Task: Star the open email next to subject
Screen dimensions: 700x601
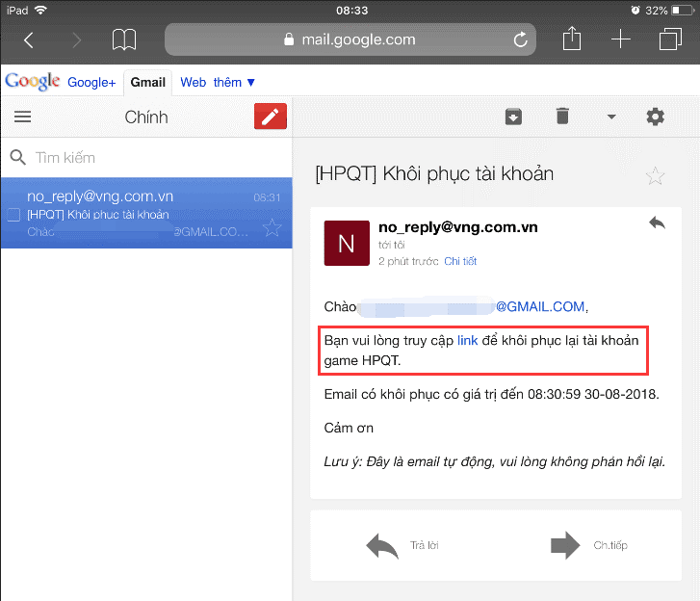Action: tap(655, 175)
